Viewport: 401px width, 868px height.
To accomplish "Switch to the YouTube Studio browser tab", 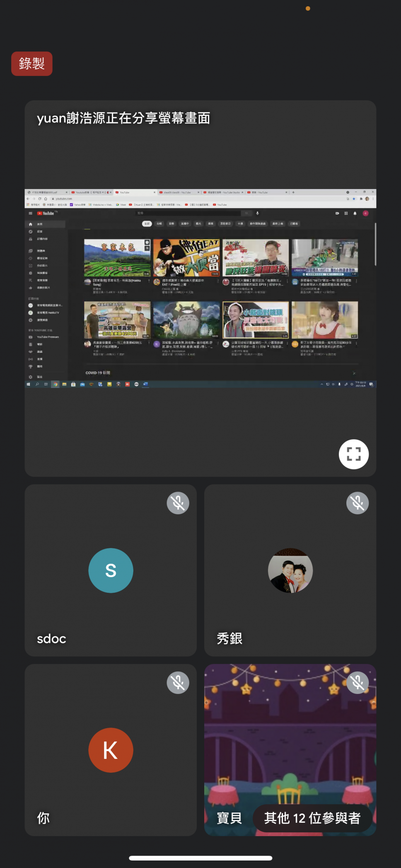I will (223, 192).
